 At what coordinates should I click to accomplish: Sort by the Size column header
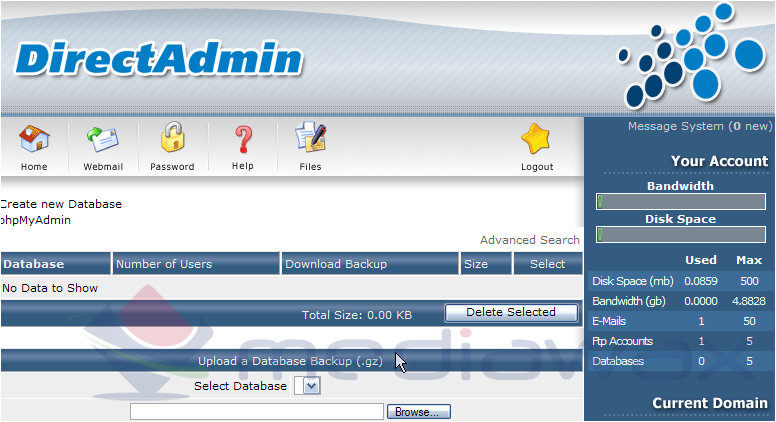click(476, 264)
